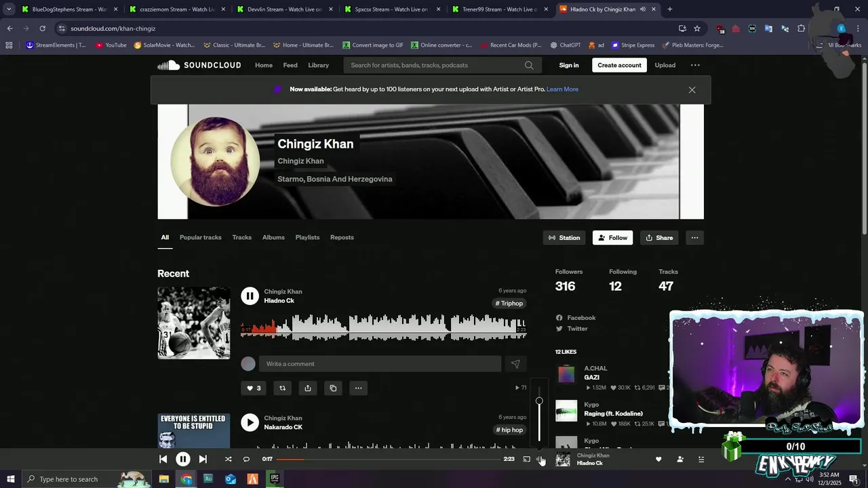Open the Upload link
This screenshot has height=488, width=868.
(x=665, y=65)
